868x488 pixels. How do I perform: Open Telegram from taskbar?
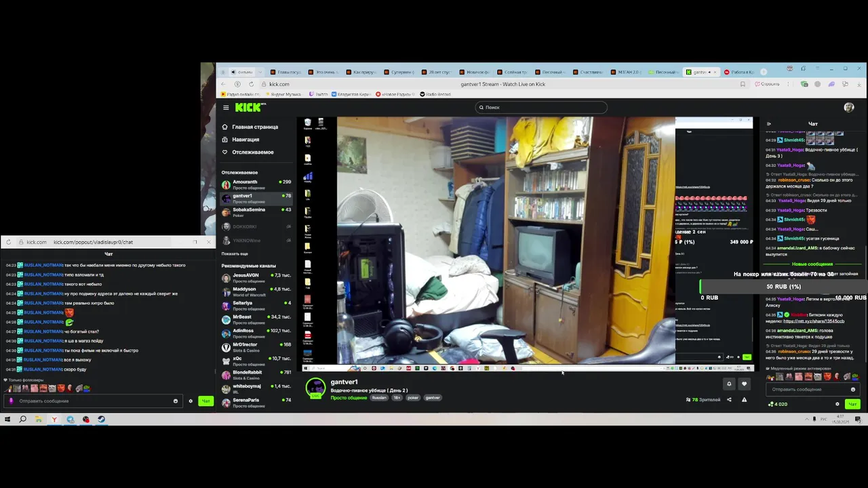(x=70, y=420)
